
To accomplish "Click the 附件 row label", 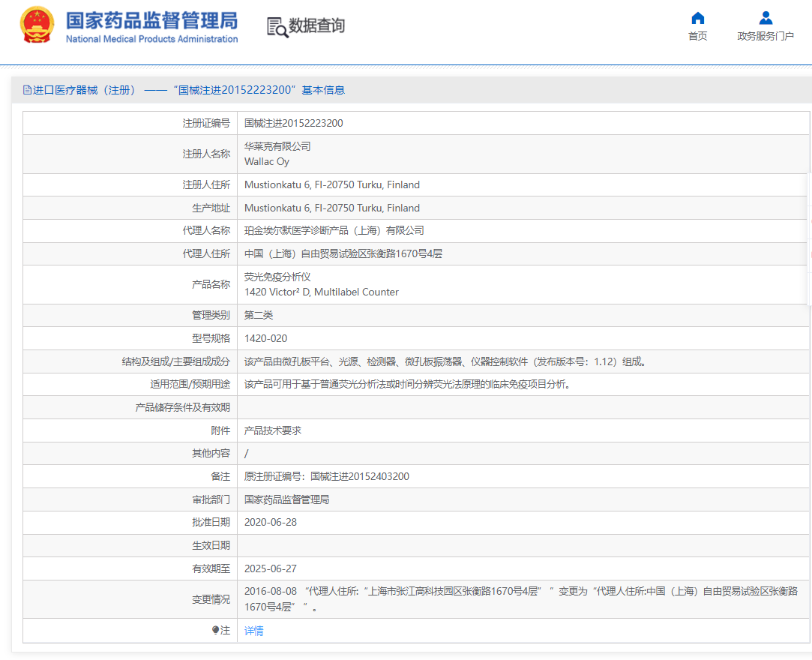I will click(x=220, y=430).
